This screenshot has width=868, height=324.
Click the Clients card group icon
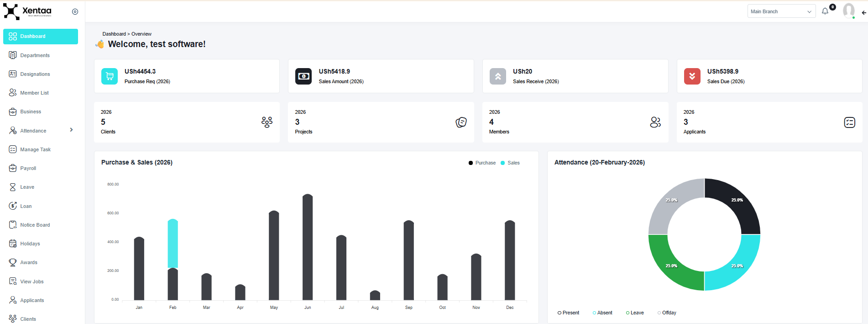tap(267, 122)
